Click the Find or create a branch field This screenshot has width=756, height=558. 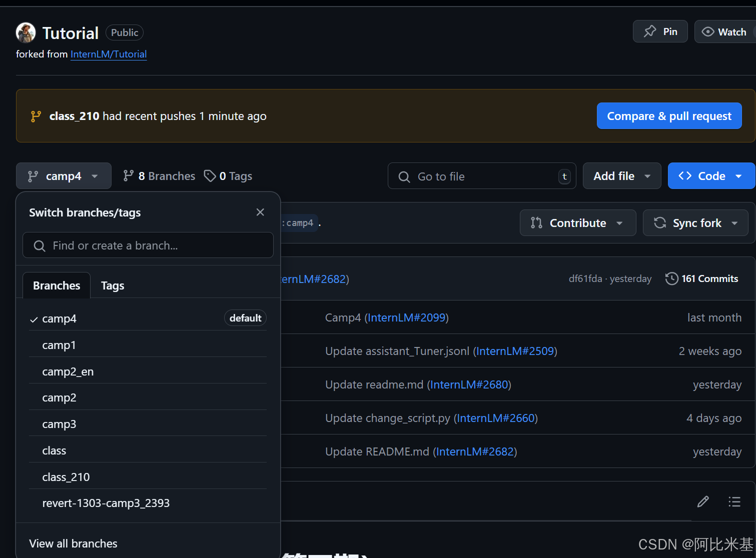coord(148,245)
